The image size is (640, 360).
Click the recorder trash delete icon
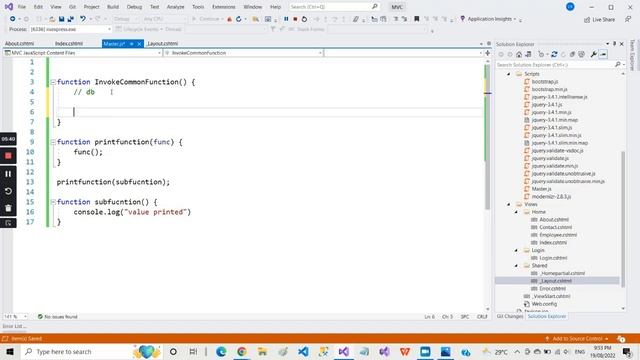tap(8, 208)
